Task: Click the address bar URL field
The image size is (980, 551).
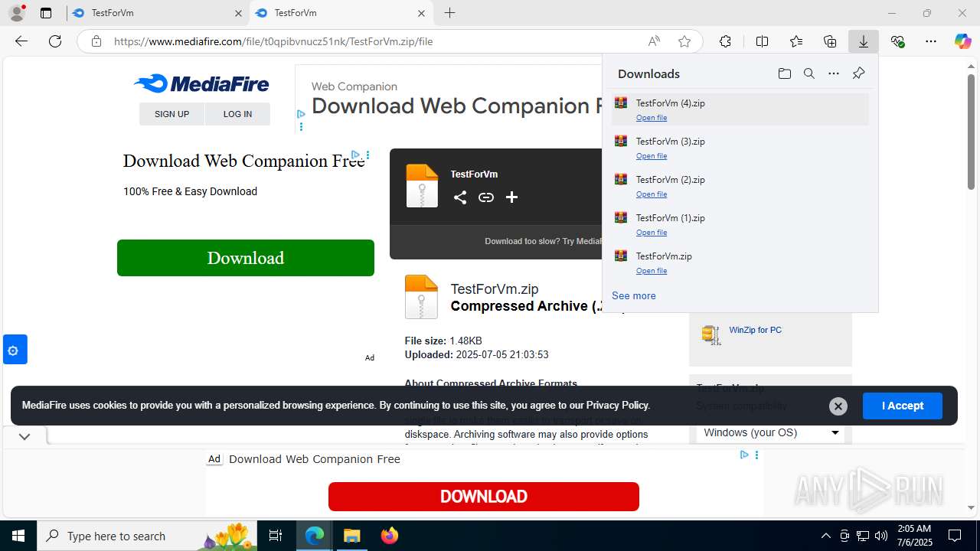Action: [375, 41]
